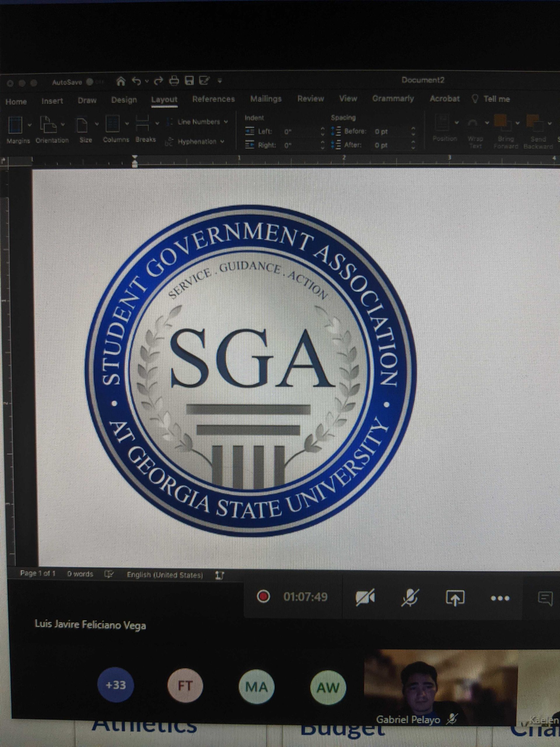Switch to the Draw tab
560x747 pixels.
pos(87,101)
